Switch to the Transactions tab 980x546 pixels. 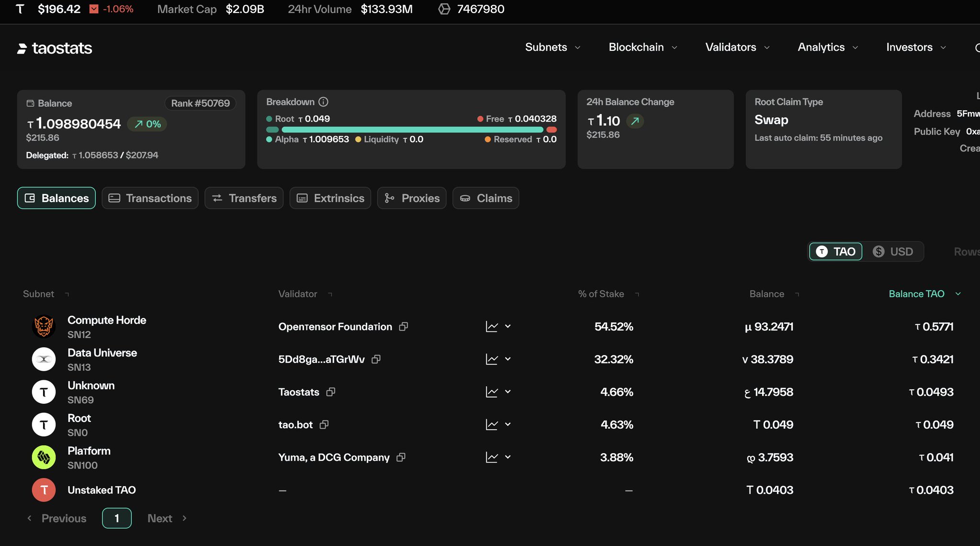pos(150,198)
